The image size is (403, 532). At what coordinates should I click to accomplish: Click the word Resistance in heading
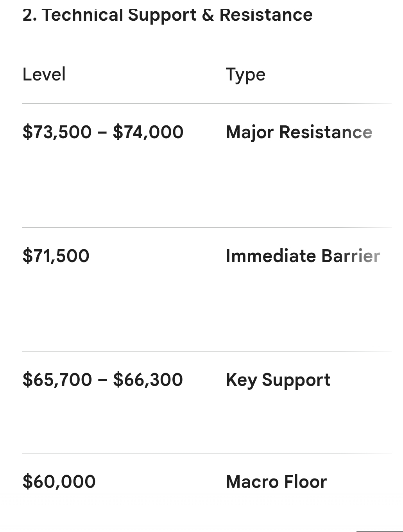click(266, 15)
